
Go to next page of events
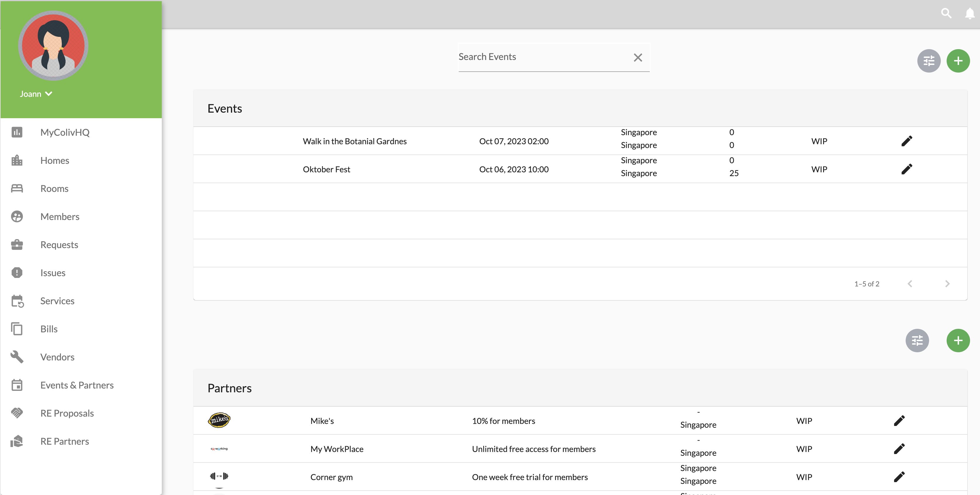coord(947,283)
